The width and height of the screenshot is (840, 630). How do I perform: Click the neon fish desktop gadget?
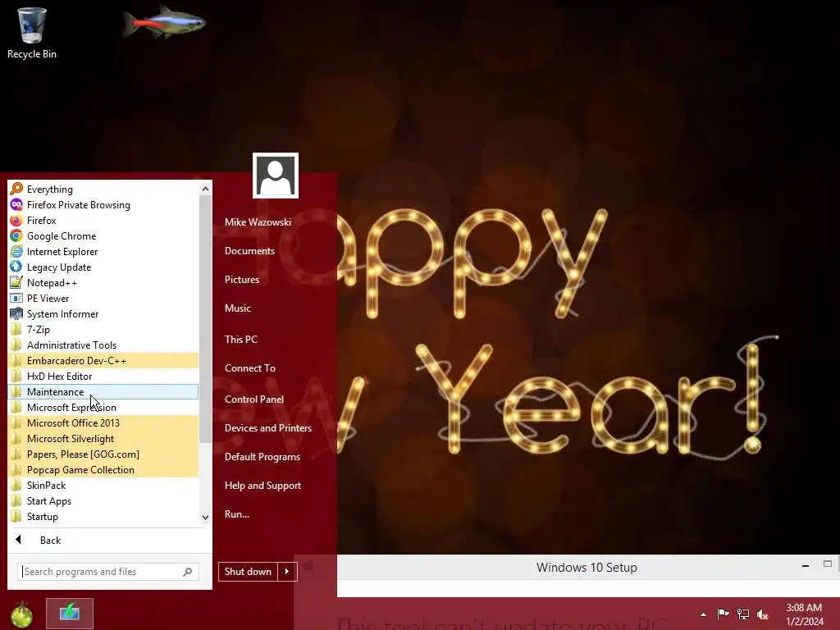point(164,22)
